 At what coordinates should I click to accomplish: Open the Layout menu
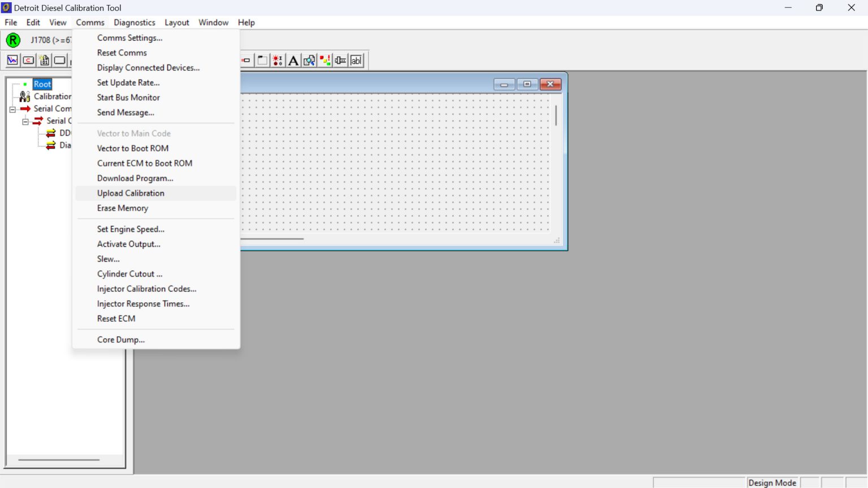tap(177, 23)
